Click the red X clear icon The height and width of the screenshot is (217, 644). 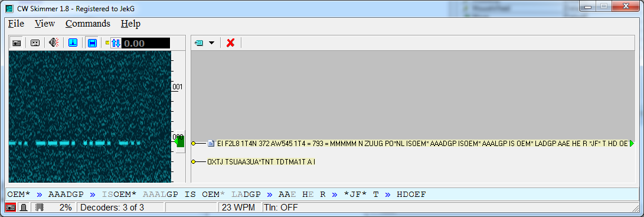click(230, 43)
